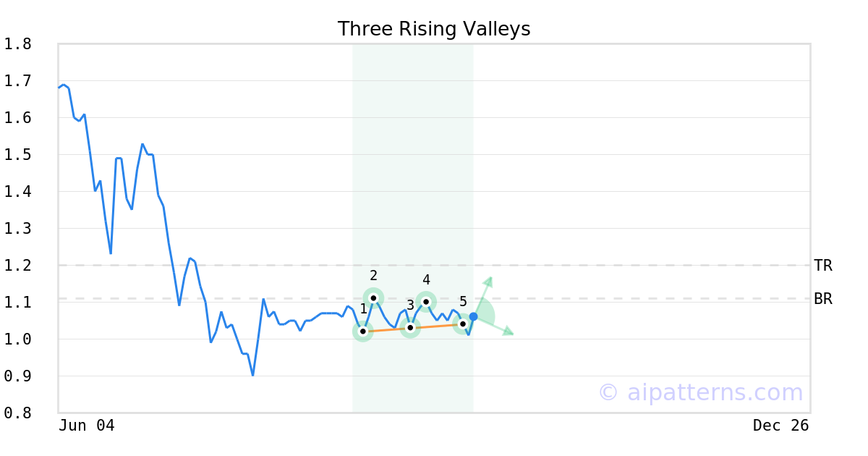Click the 1.2 y-axis price label
The width and height of the screenshot is (868, 456).
point(18,266)
